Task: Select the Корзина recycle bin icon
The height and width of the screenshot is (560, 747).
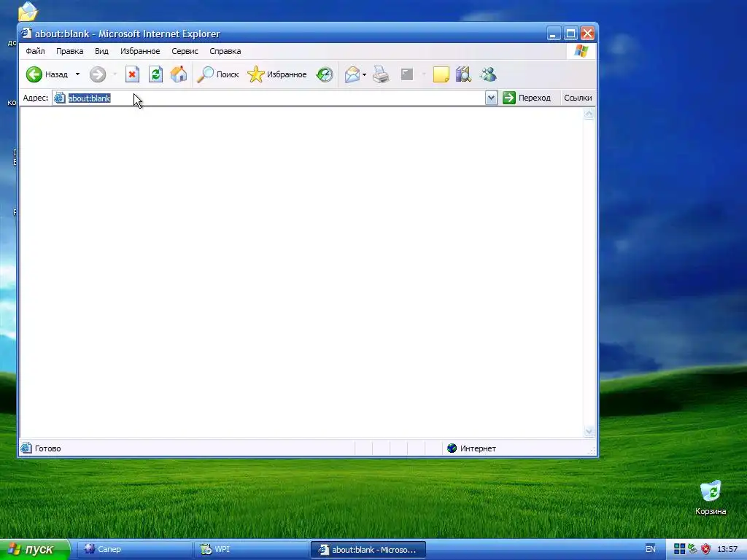Action: [711, 498]
